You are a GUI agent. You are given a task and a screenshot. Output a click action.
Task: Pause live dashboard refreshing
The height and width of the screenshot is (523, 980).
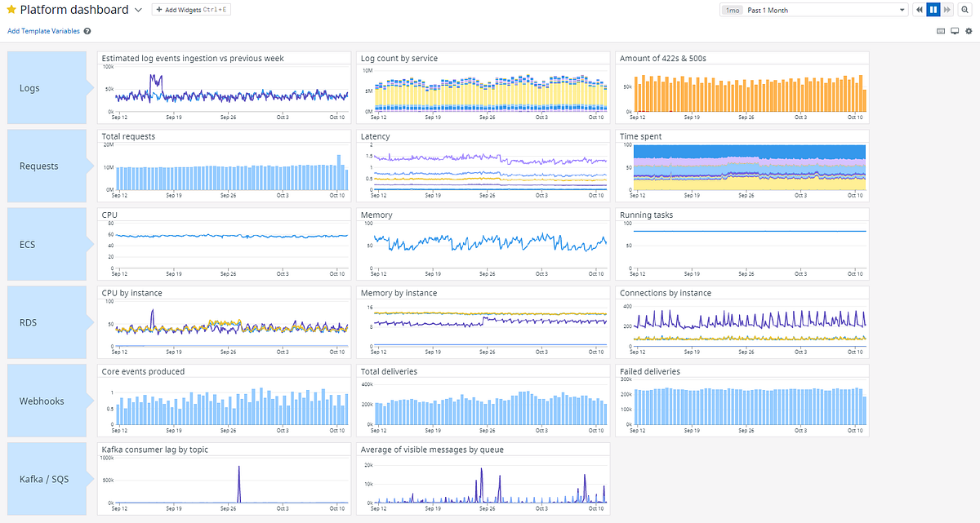pyautogui.click(x=933, y=9)
